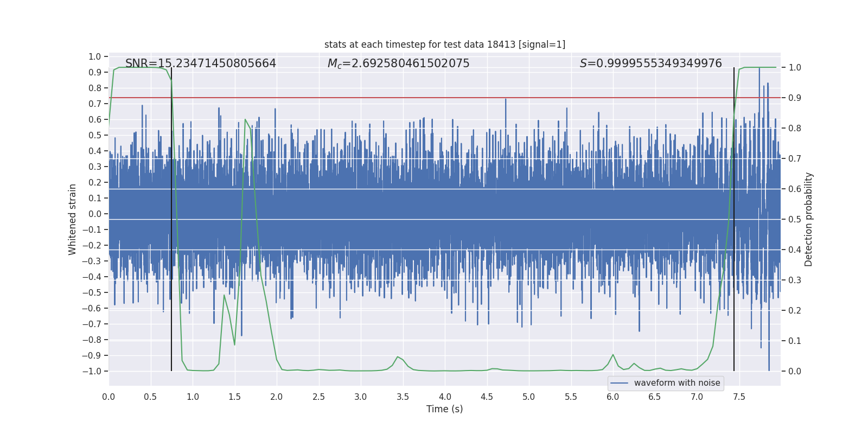
Task: Click time axis tick label 2.0
Action: click(x=277, y=397)
